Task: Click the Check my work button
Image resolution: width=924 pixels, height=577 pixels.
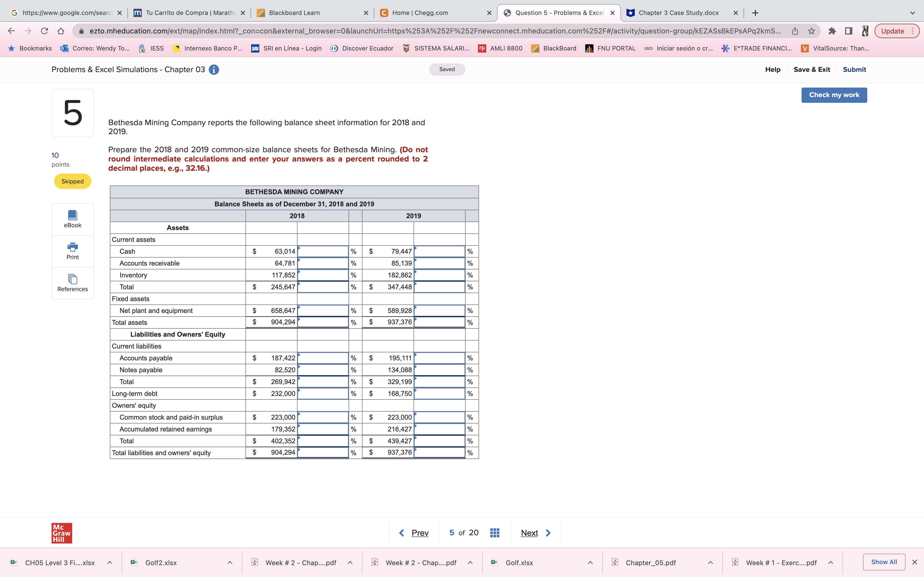Action: 834,95
